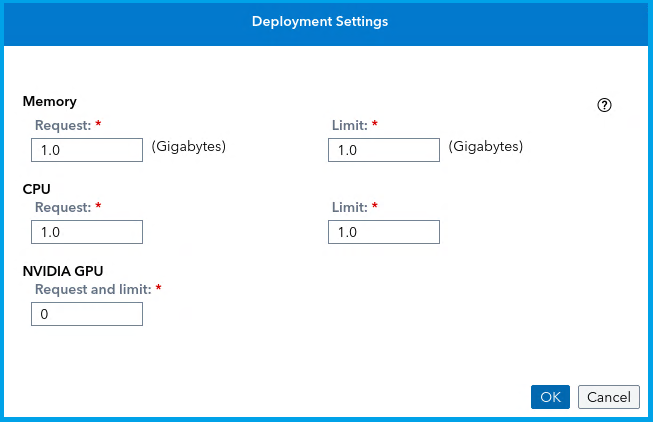Click the NVIDIA GPU section heading
This screenshot has width=653, height=422.
(x=63, y=270)
